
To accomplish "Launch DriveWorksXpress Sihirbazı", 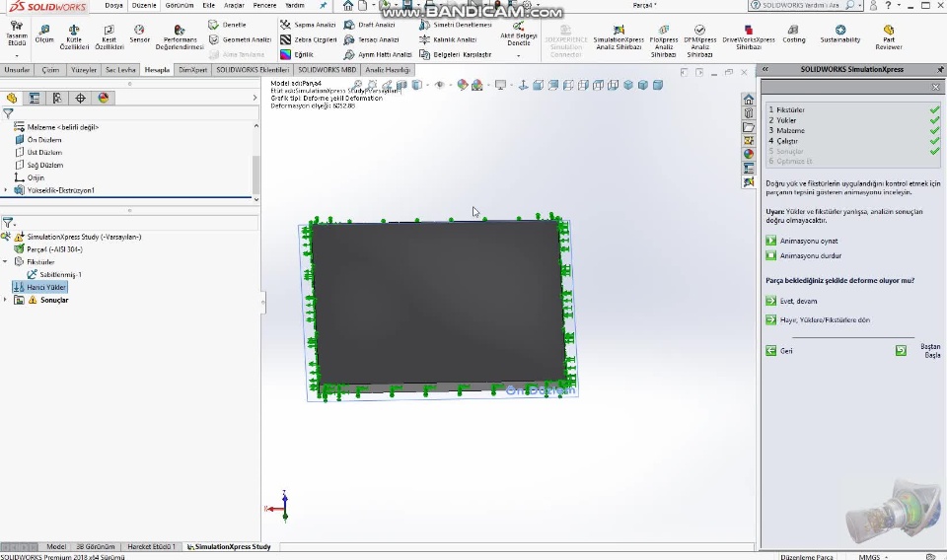I will pos(749,36).
